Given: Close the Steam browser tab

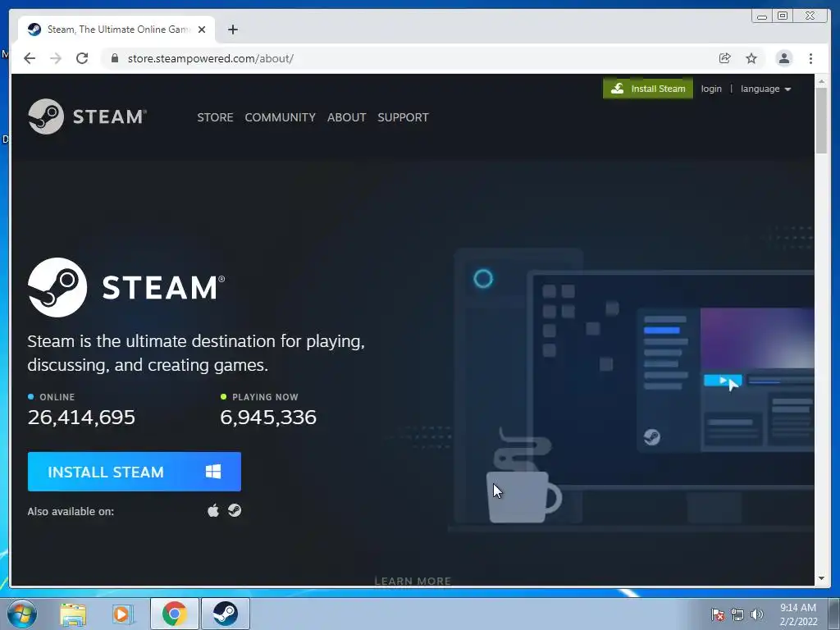Looking at the screenshot, I should pos(202,30).
